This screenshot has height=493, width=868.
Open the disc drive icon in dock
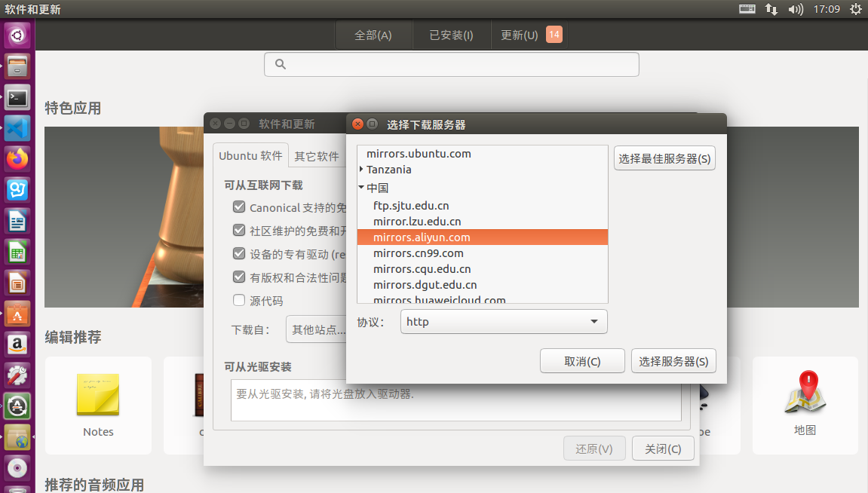click(17, 468)
